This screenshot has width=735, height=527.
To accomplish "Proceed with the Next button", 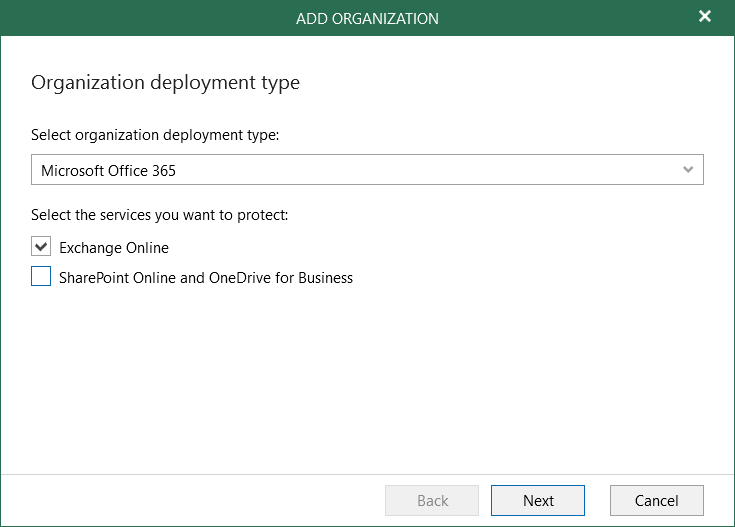I will point(538,501).
